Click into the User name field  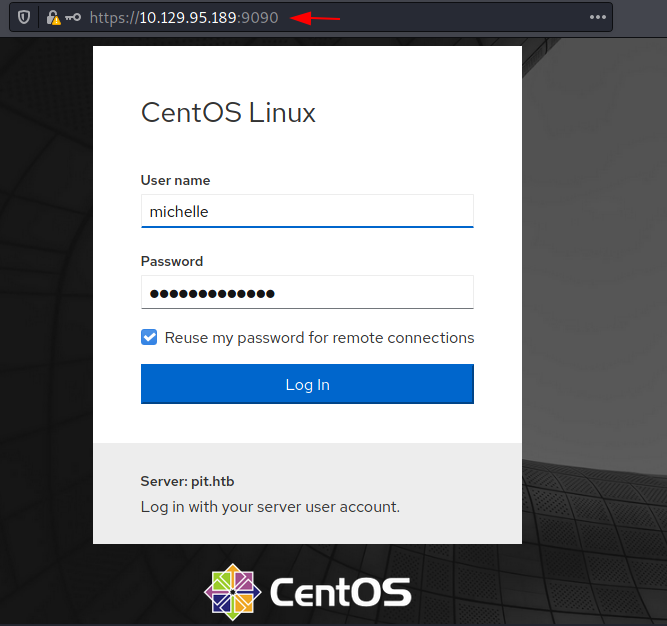pyautogui.click(x=307, y=211)
